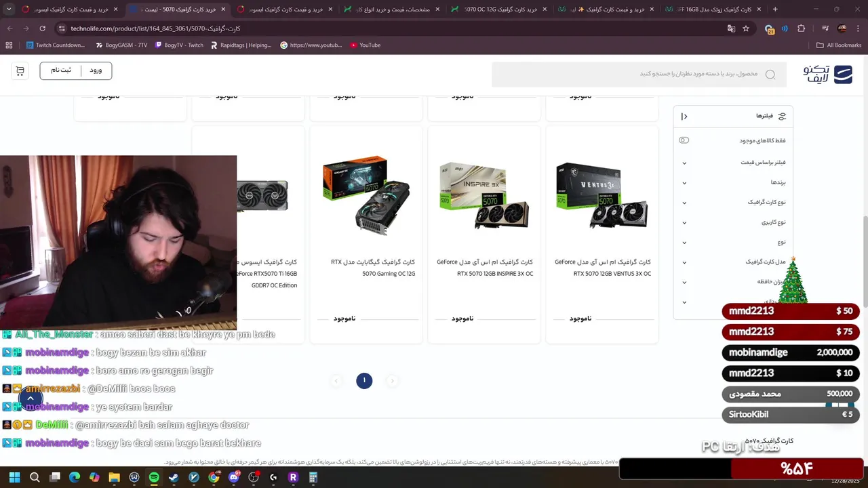Select page 1 in pagination
Viewport: 868px width, 488px height.
364,381
